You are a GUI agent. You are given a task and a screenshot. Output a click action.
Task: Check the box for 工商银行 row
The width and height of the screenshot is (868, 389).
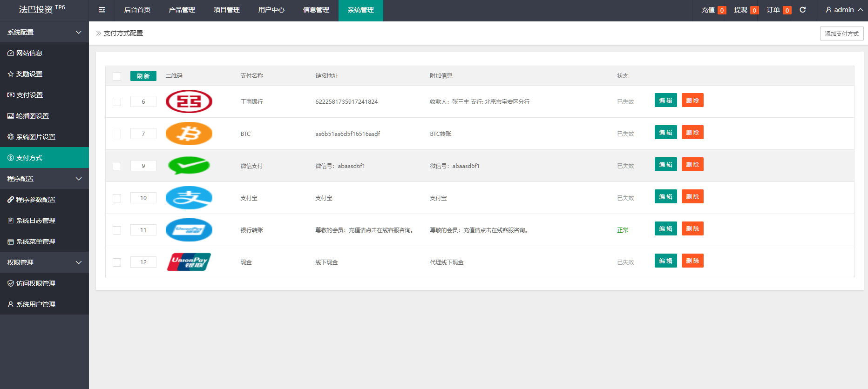tap(117, 102)
